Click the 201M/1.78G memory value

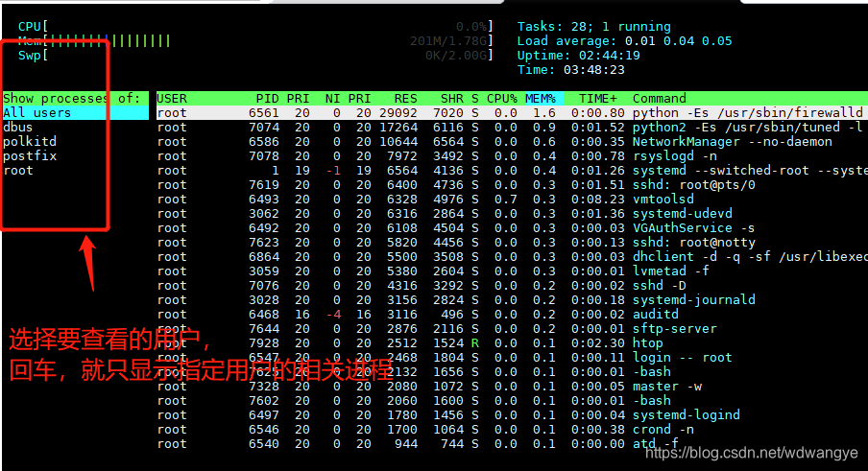tap(449, 41)
